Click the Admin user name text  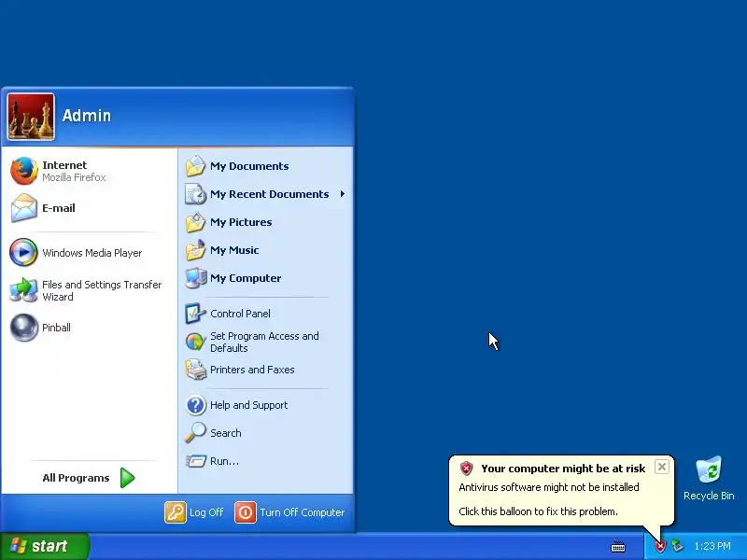(x=86, y=115)
